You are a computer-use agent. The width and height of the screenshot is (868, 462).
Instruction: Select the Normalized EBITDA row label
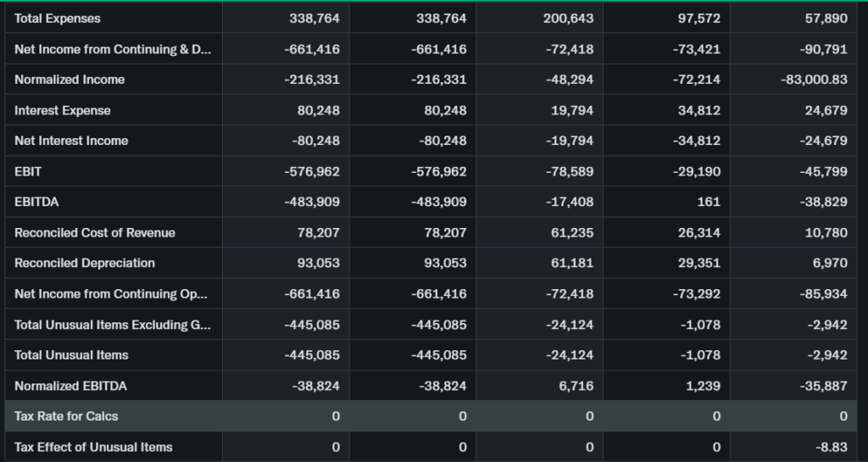click(x=70, y=386)
